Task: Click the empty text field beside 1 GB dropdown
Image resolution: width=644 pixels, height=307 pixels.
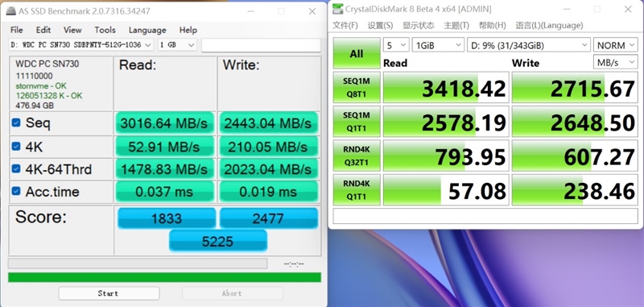Action: click(x=261, y=45)
